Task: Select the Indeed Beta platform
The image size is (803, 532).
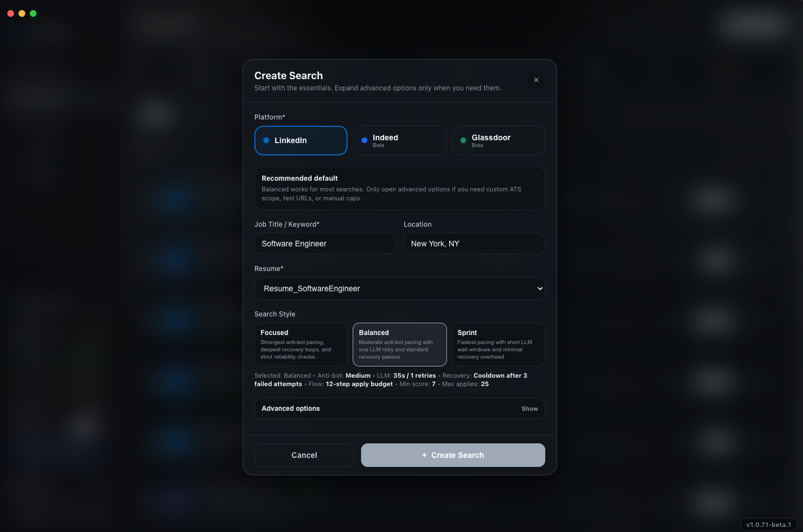Action: click(x=399, y=140)
